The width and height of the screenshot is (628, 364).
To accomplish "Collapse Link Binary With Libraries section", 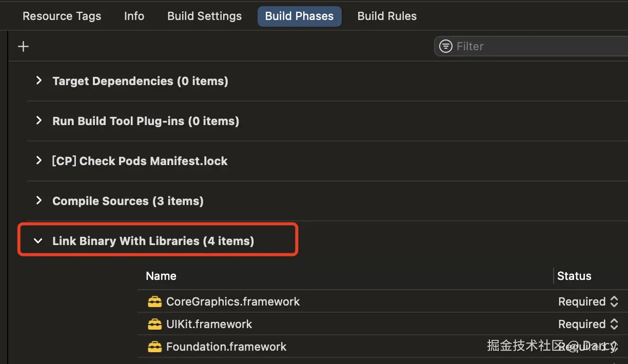I will (38, 240).
